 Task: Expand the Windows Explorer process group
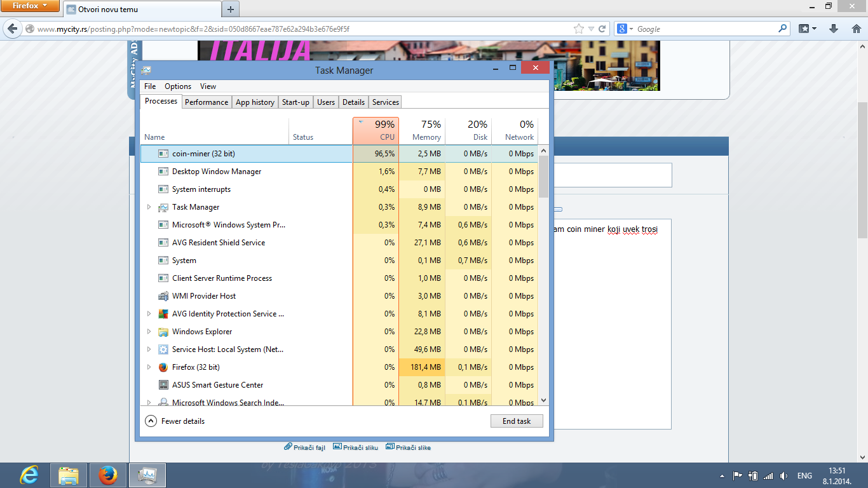[149, 332]
